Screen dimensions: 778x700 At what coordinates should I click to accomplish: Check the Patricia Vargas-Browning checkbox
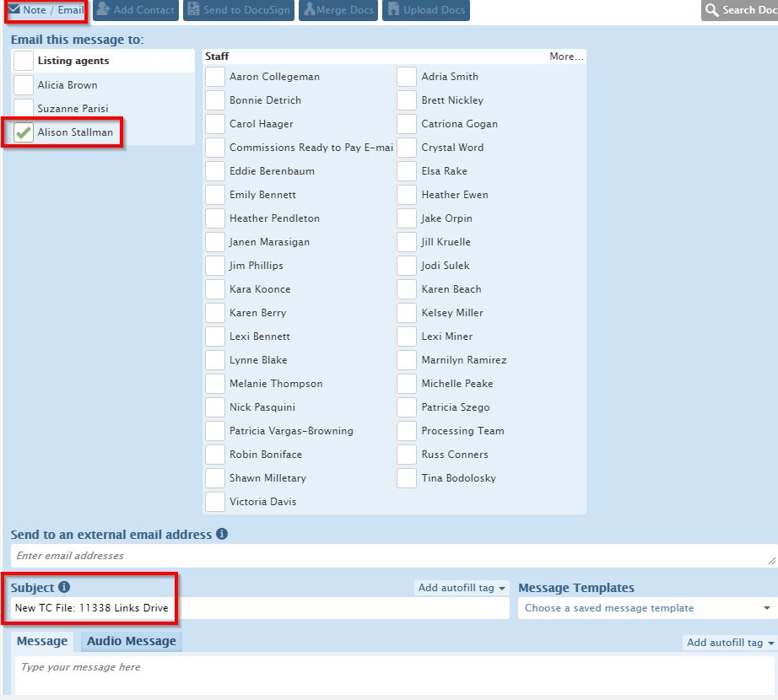(x=215, y=431)
